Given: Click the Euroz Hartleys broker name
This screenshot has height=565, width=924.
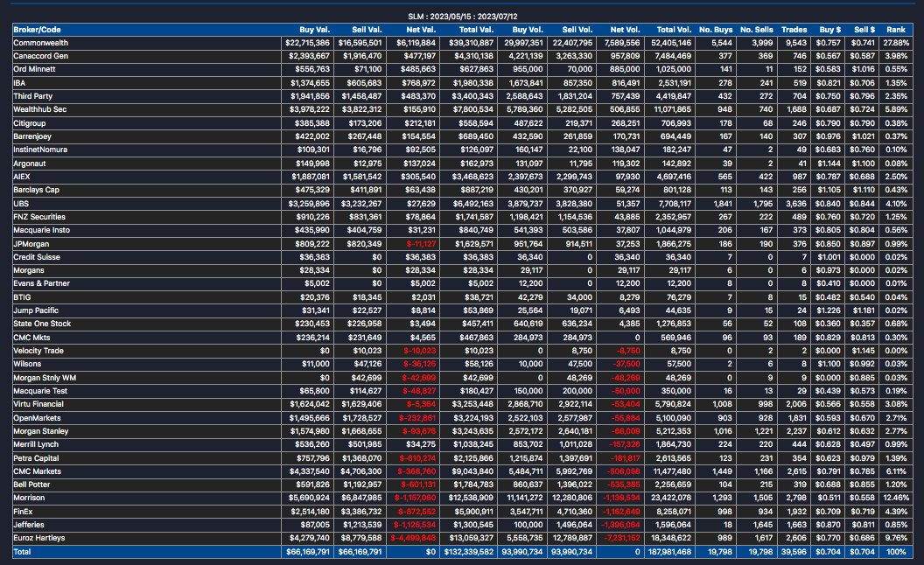Looking at the screenshot, I should pyautogui.click(x=38, y=538).
